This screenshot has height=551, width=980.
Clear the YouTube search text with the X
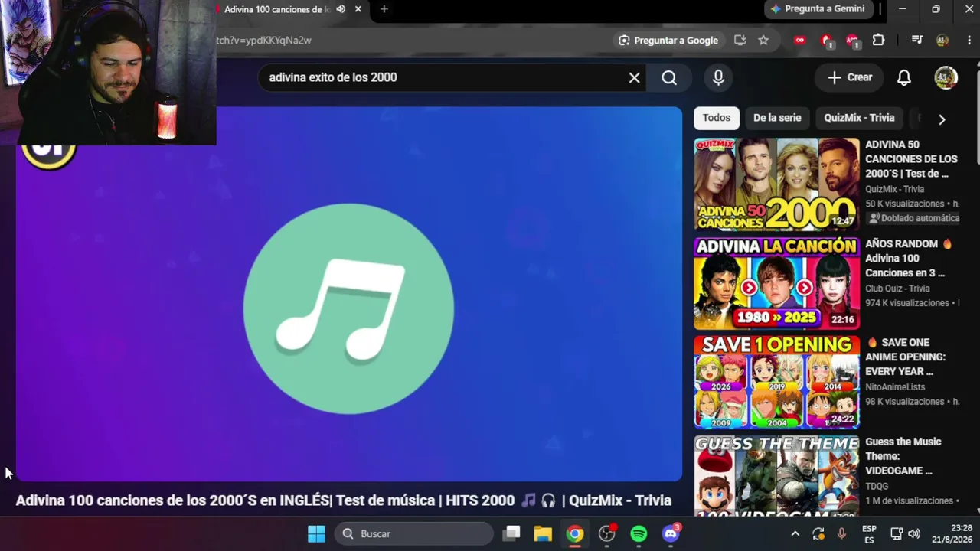(634, 77)
